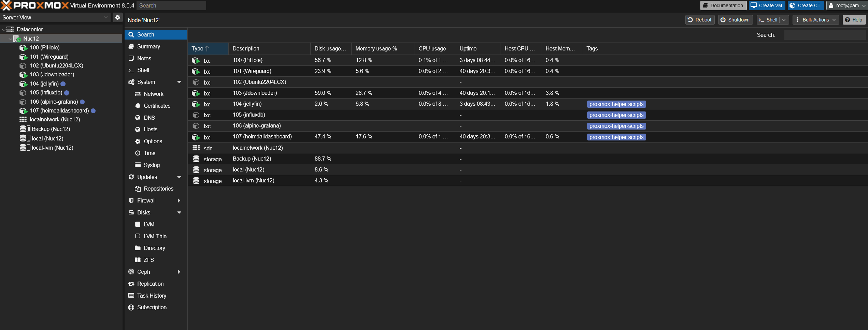Screen dimensions: 868x330
Task: Click the Ceph icon
Action: pyautogui.click(x=131, y=272)
